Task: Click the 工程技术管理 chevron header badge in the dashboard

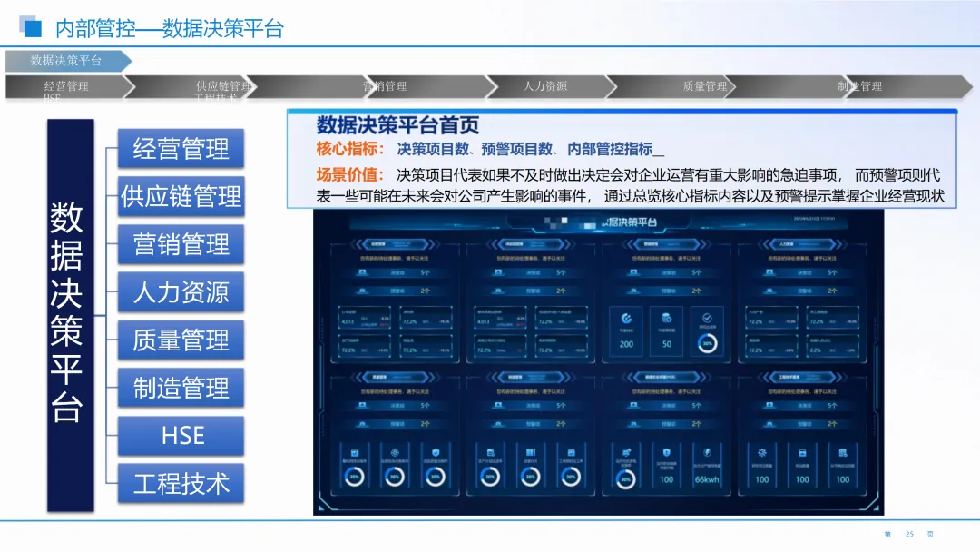Action: [803, 377]
